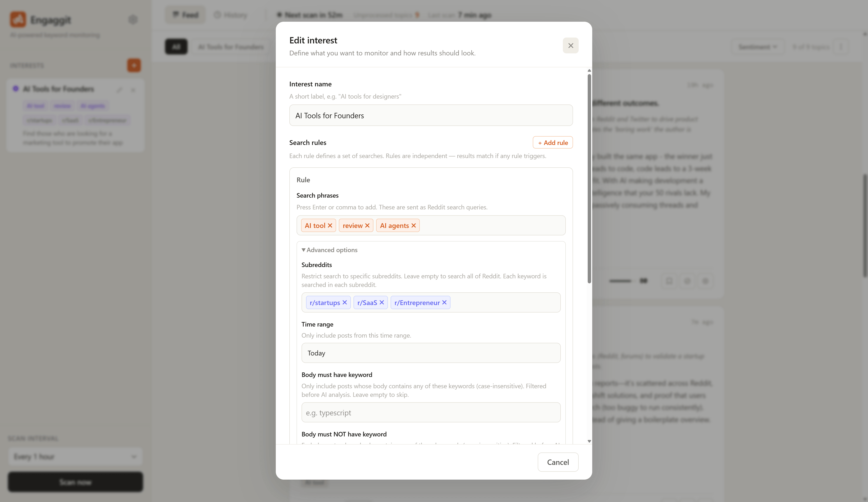
Task: Remove the 'AI agents' search phrase
Action: 414,225
